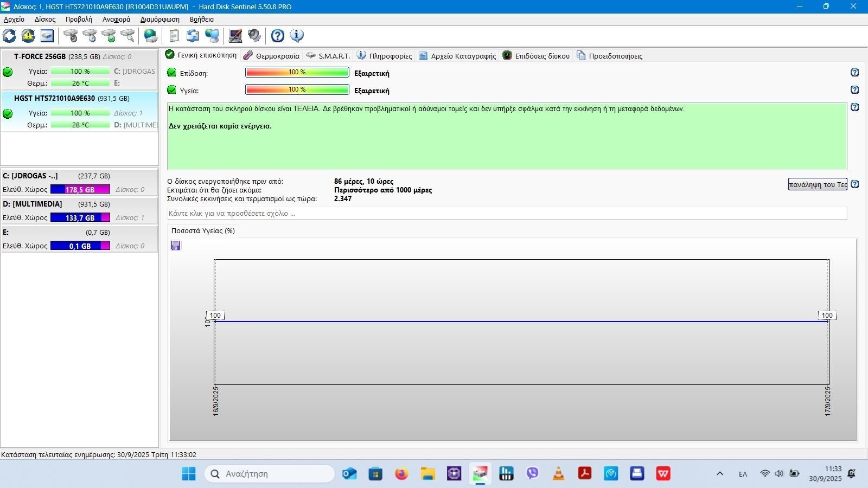868x488 pixels.
Task: Click the disk with green checkmark toolbar icon
Action: [108, 36]
